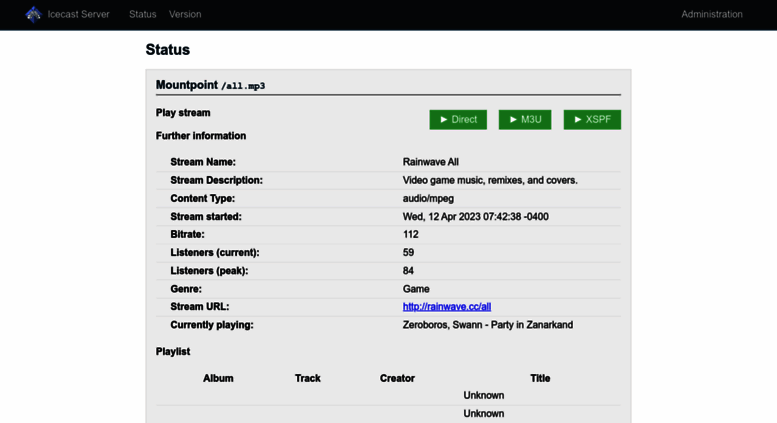
Task: Open the Status menu item
Action: (143, 14)
